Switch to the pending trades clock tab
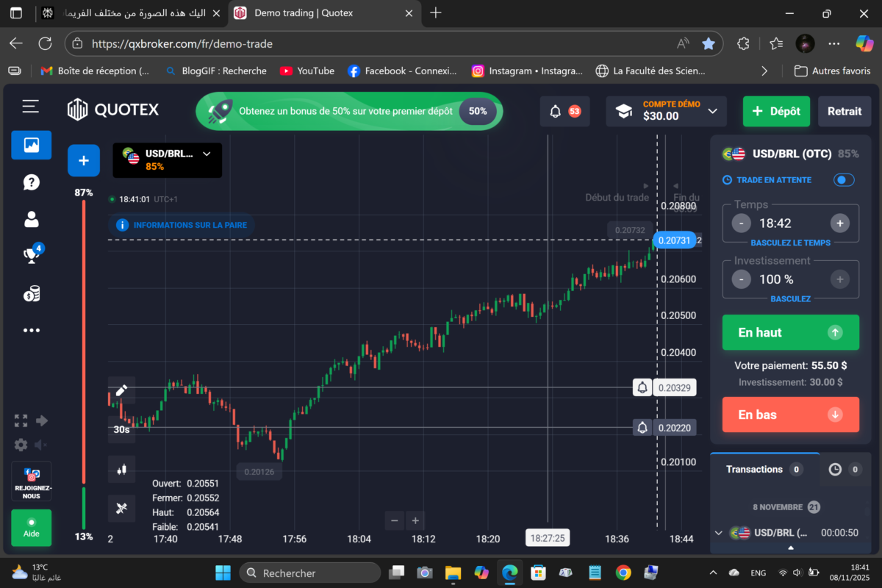 coord(843,469)
